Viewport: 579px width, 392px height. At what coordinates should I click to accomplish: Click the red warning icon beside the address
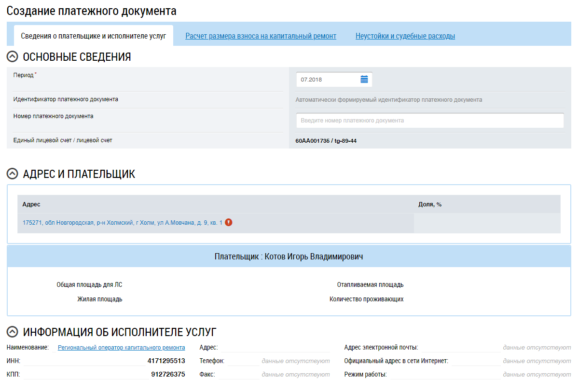(229, 223)
